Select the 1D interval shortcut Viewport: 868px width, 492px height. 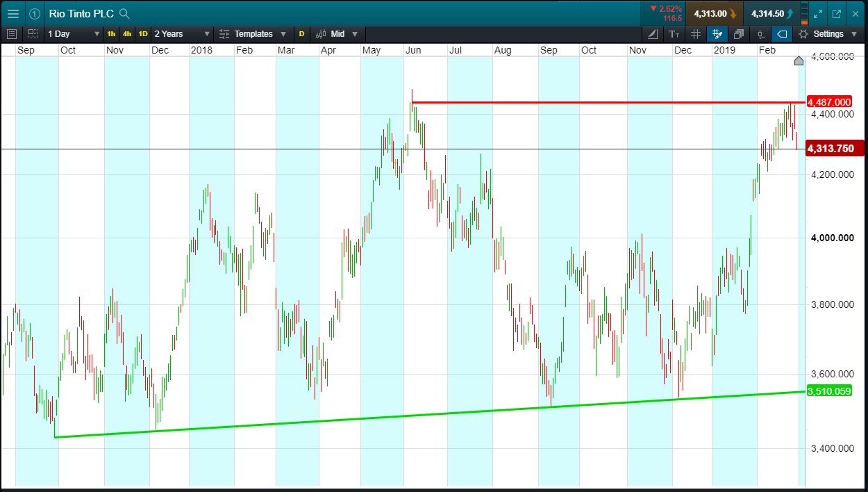143,33
